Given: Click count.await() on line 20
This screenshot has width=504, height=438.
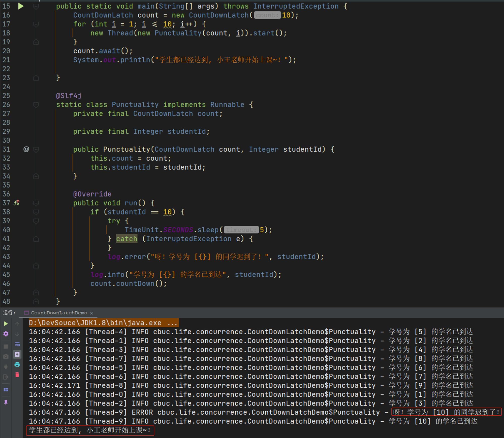Looking at the screenshot, I should click(103, 51).
